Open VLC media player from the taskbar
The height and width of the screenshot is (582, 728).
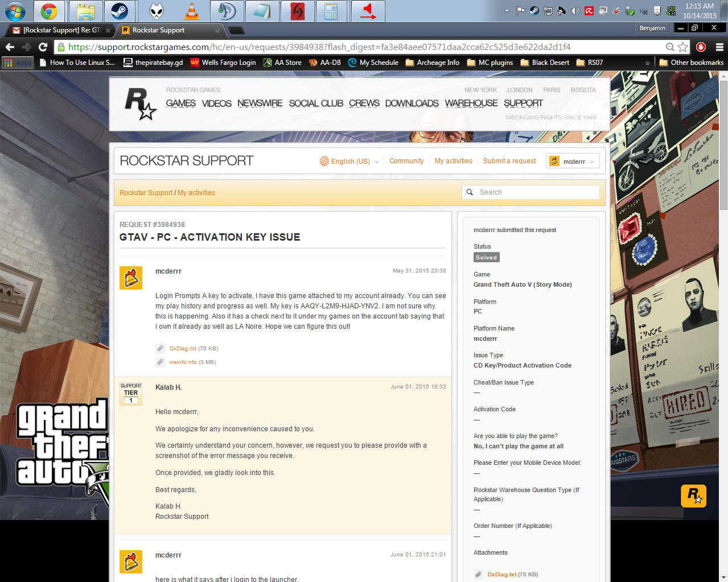click(191, 11)
